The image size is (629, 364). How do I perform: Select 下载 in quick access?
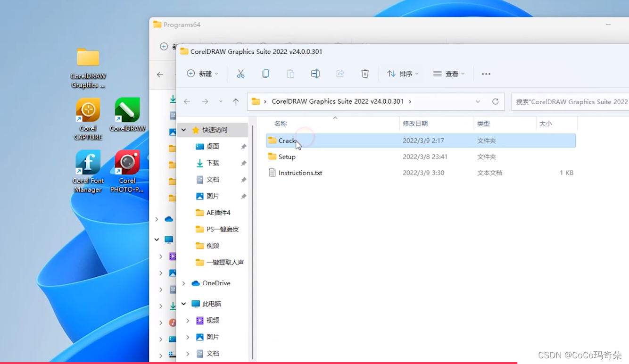click(x=213, y=163)
